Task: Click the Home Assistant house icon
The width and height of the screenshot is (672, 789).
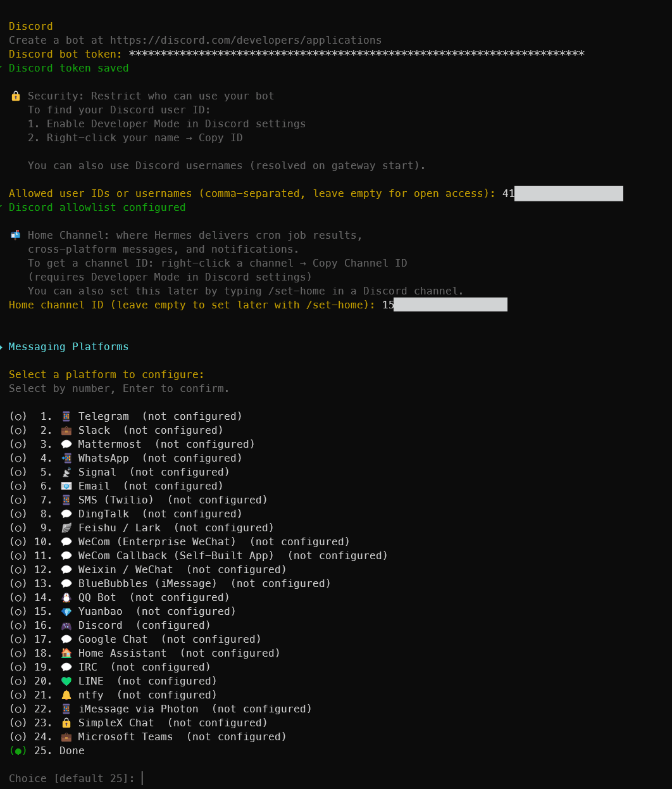Action: click(66, 653)
